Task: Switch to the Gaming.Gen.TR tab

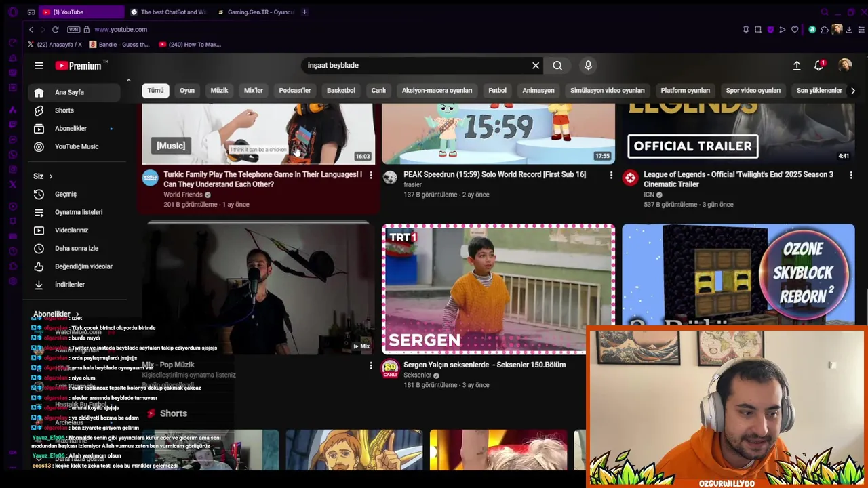Action: tap(255, 12)
